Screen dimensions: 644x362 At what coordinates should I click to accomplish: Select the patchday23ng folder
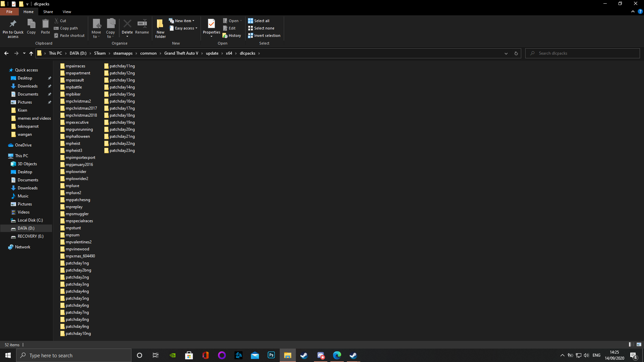119,150
